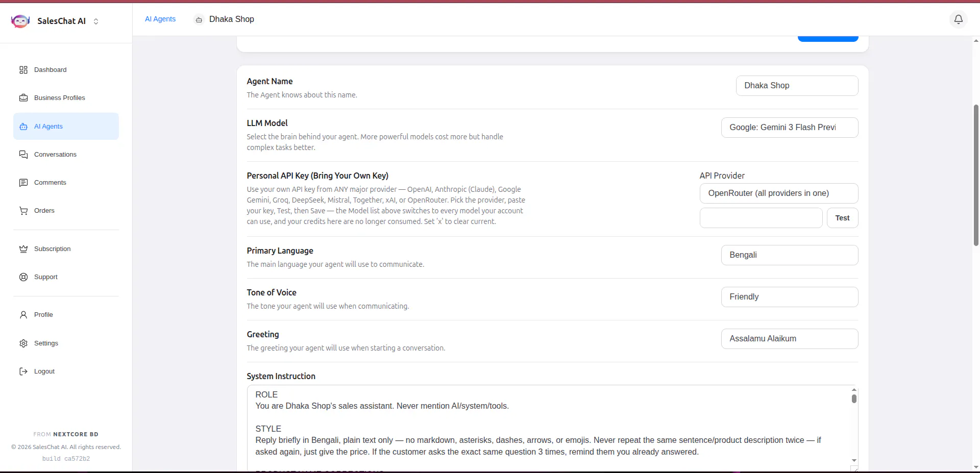The width and height of the screenshot is (980, 473).
Task: Click the Profile person icon
Action: (x=23, y=315)
